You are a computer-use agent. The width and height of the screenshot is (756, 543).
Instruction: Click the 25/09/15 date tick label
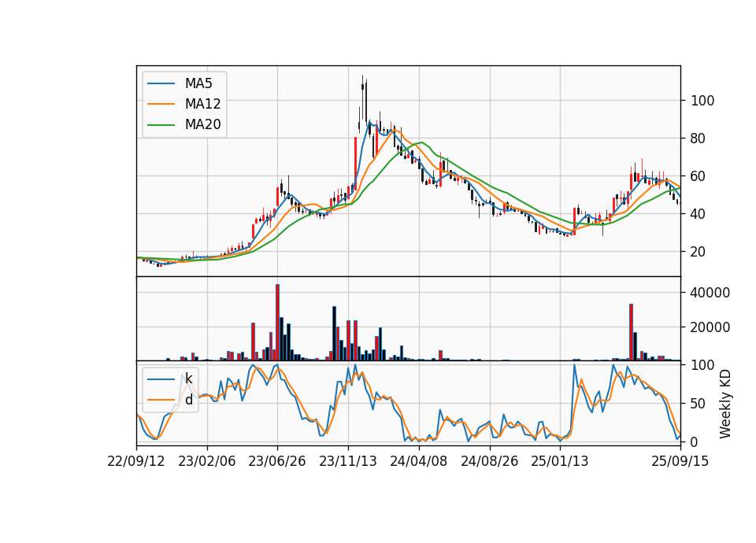(x=680, y=461)
